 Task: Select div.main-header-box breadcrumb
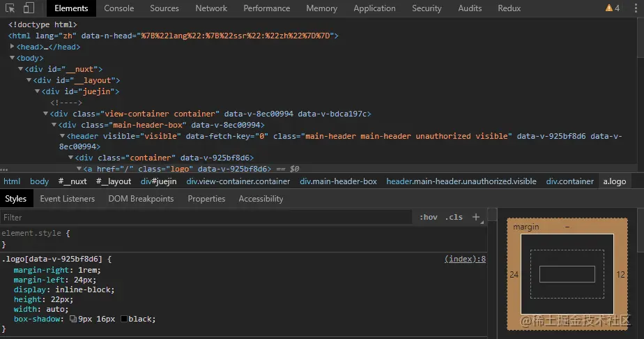(x=338, y=181)
